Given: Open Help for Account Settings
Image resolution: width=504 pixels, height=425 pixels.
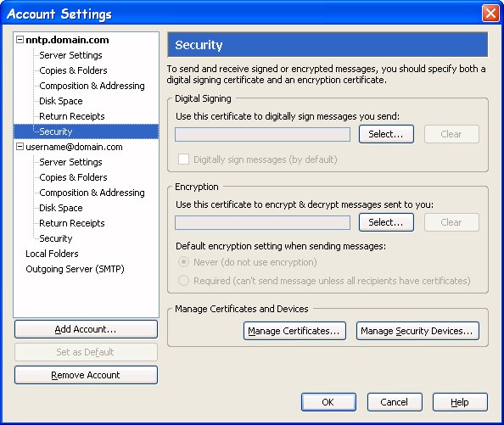Looking at the screenshot, I should click(x=460, y=402).
